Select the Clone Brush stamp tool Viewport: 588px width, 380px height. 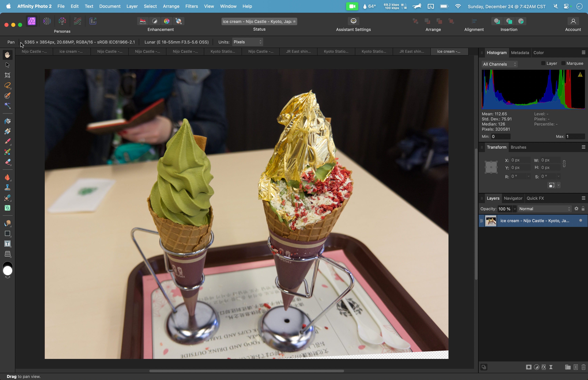click(x=7, y=187)
